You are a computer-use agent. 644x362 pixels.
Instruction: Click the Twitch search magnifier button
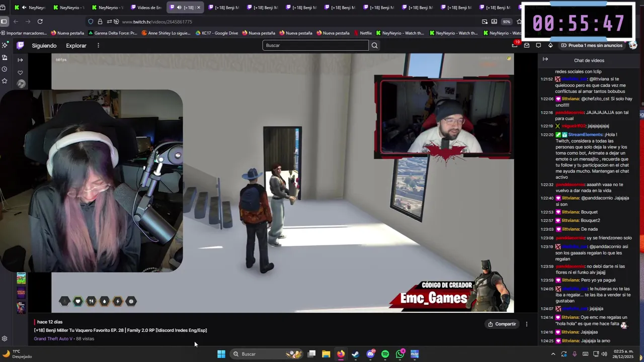[x=374, y=45]
